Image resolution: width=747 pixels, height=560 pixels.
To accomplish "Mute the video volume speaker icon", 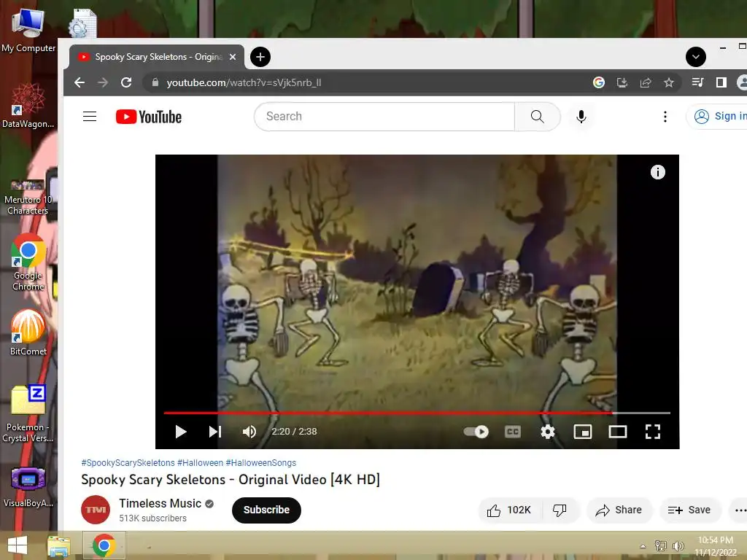I will point(249,432).
